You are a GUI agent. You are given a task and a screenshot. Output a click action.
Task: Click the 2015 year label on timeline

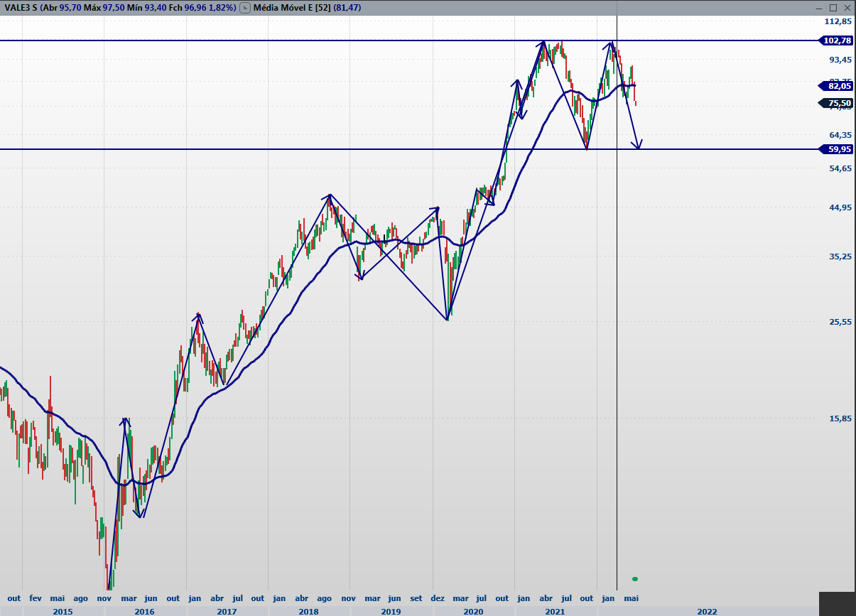pos(63,611)
